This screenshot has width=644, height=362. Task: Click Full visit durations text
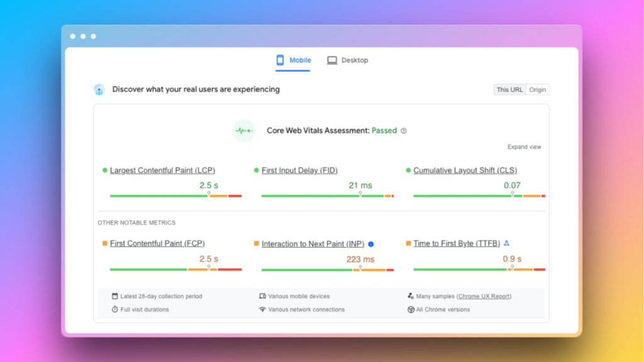(145, 309)
